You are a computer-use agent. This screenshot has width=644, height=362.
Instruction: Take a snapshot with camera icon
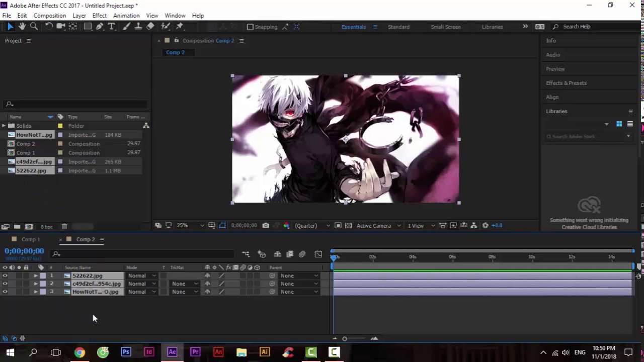pyautogui.click(x=266, y=226)
